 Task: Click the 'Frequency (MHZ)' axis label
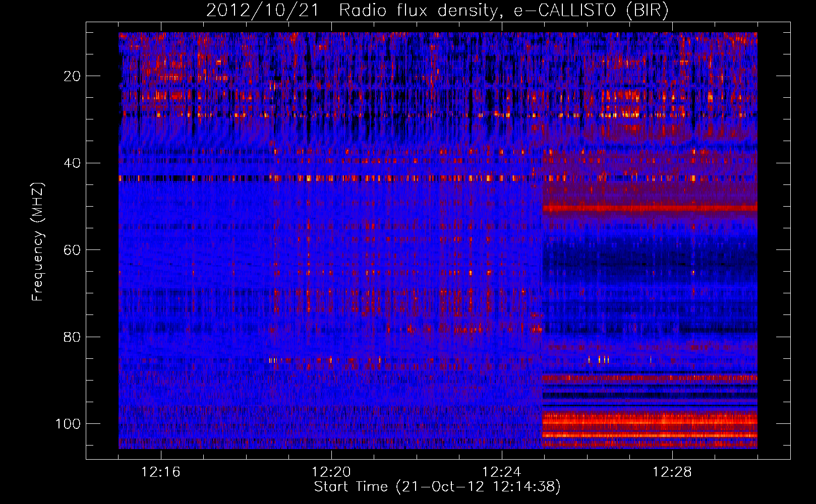38,242
